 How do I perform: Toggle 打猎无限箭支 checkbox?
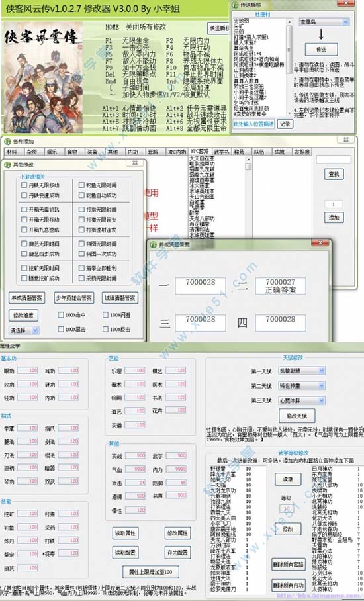pos(81,220)
